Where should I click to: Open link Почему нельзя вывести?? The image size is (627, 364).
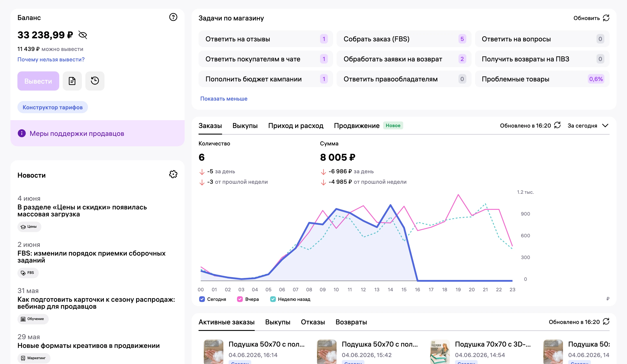pyautogui.click(x=51, y=59)
